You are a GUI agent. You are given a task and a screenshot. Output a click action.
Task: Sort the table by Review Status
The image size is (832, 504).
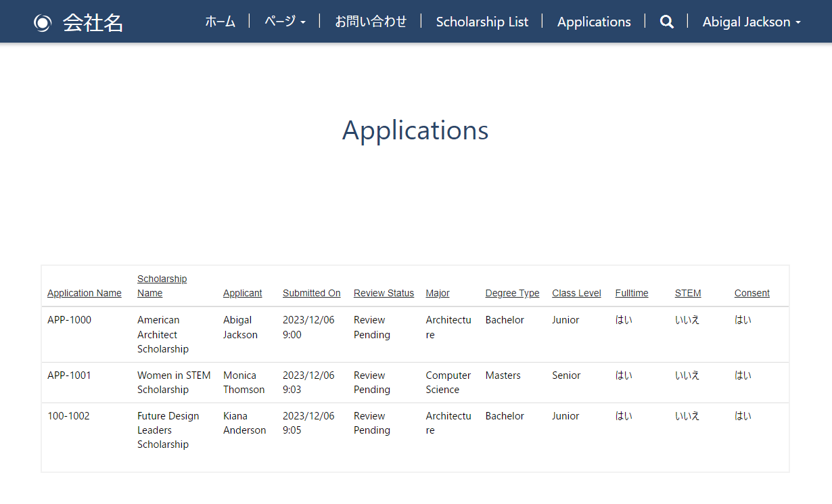click(383, 292)
